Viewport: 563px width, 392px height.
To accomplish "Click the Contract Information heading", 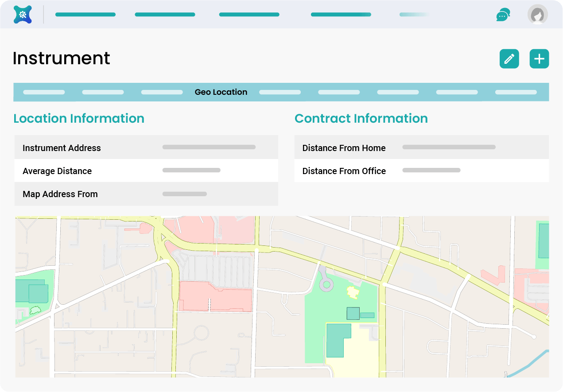I will 361,118.
